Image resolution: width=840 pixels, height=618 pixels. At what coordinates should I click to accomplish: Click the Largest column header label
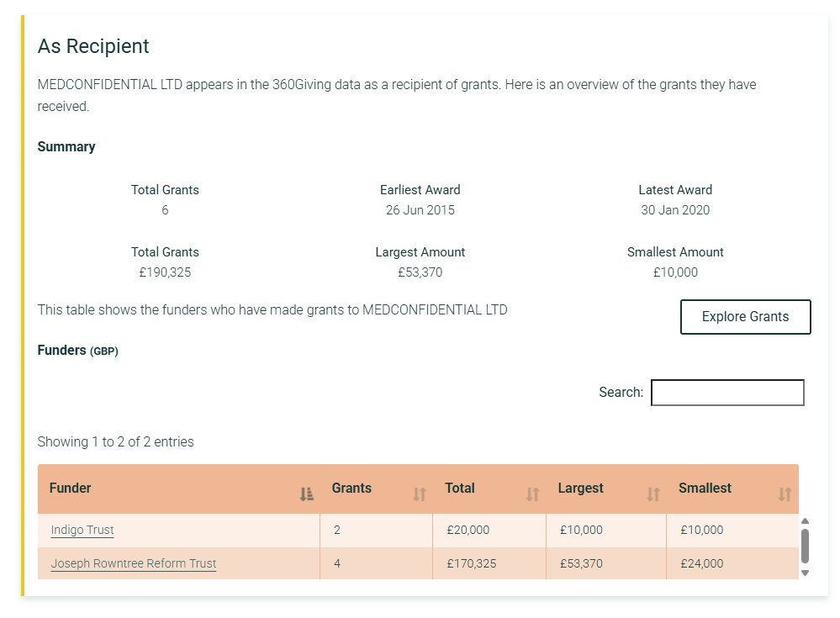(x=580, y=488)
